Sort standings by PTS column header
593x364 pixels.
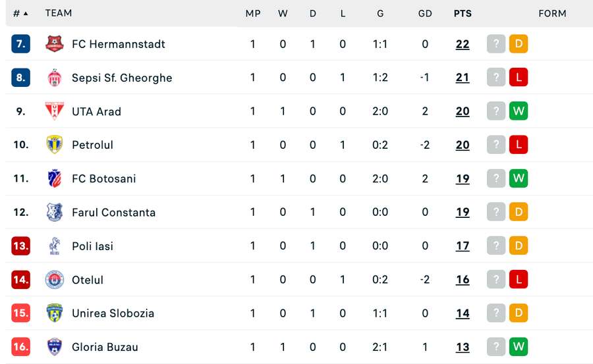coord(463,13)
